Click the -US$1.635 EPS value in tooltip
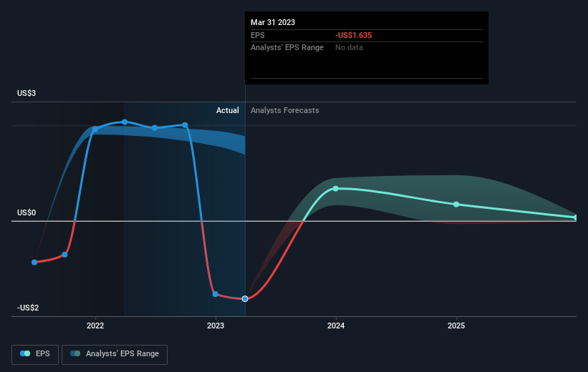Viewport: 588px width, 372px height. (353, 35)
